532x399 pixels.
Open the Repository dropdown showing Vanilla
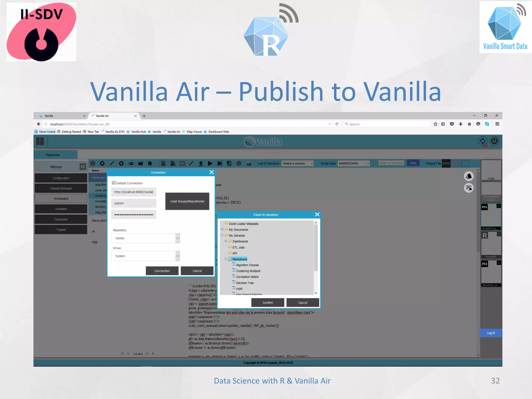[x=145, y=238]
